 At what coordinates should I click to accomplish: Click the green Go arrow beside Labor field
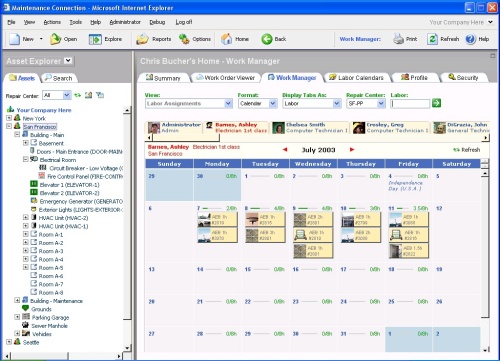pos(436,103)
